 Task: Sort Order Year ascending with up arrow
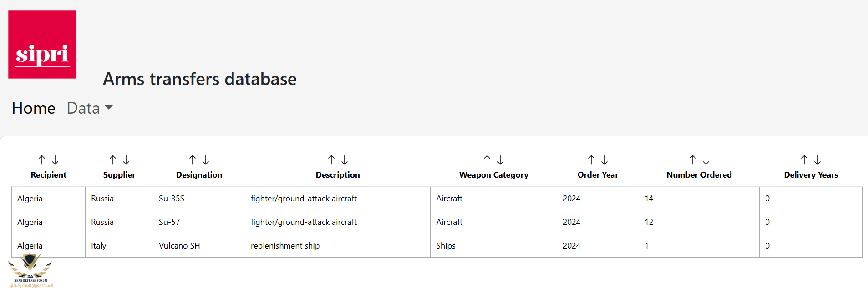[x=591, y=160]
